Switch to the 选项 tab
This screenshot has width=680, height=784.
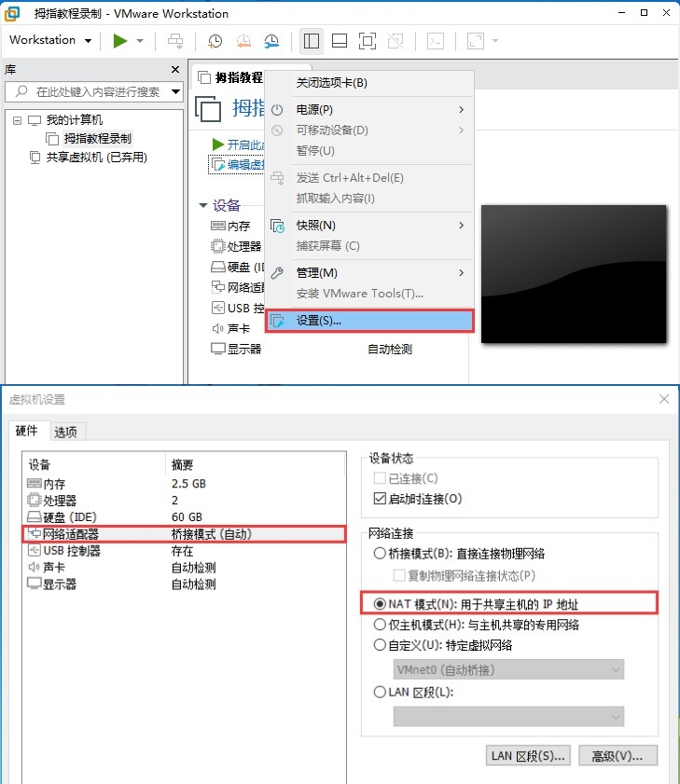65,432
